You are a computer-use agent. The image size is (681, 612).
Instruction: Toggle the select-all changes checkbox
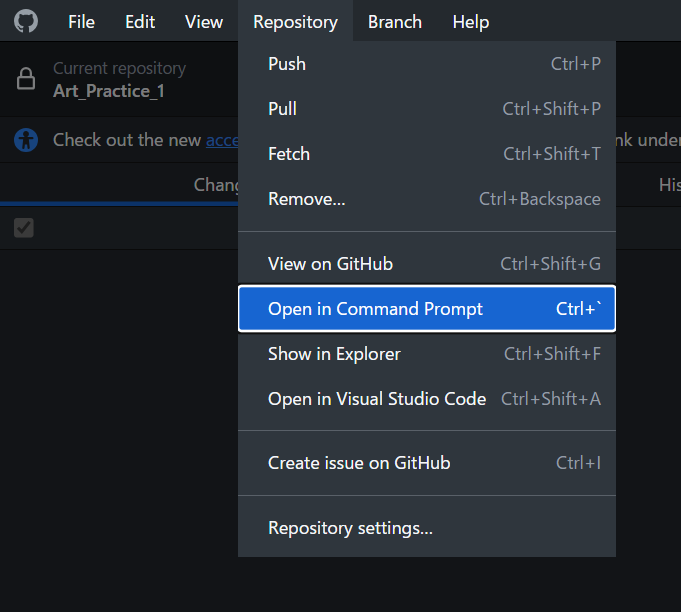(24, 228)
